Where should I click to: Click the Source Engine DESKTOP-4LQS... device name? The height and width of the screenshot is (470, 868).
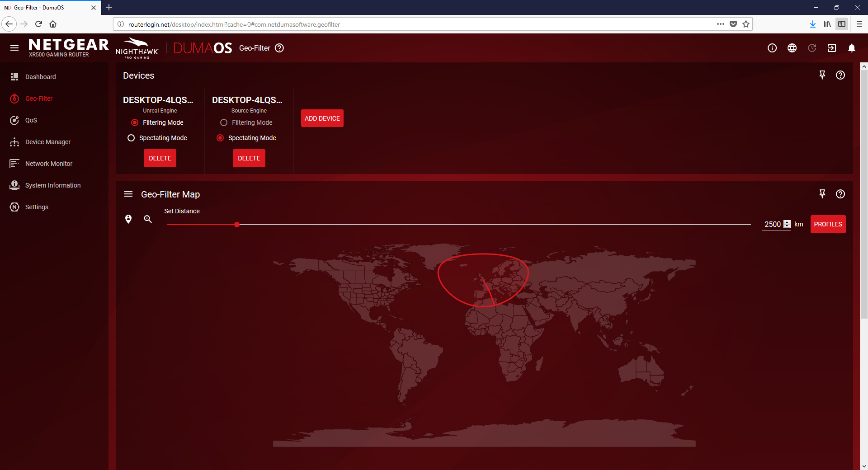click(x=247, y=100)
